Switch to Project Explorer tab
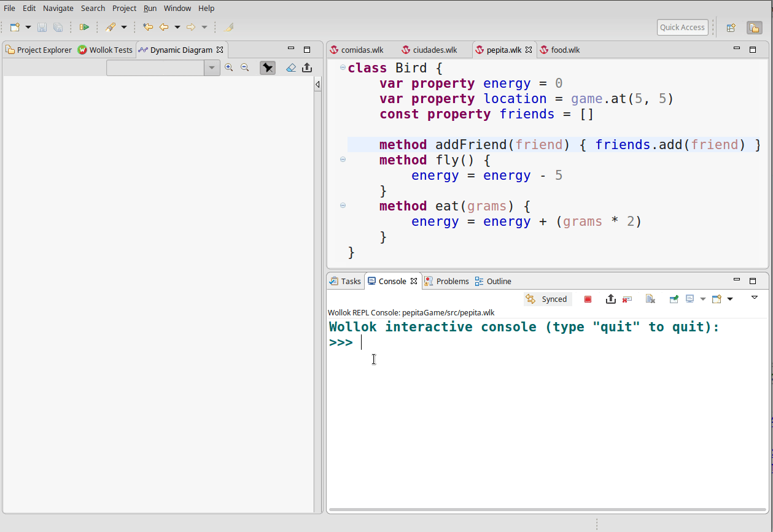Image resolution: width=773 pixels, height=532 pixels. coord(39,50)
